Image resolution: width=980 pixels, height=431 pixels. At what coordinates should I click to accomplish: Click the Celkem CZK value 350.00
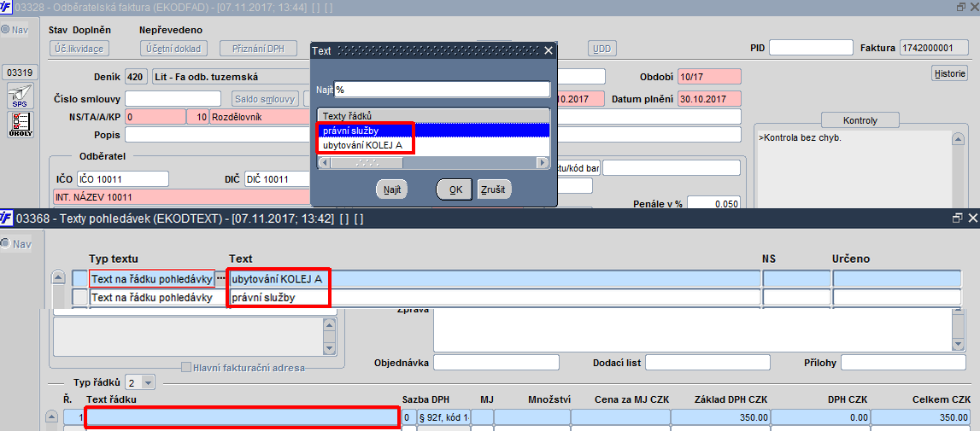pyautogui.click(x=920, y=417)
